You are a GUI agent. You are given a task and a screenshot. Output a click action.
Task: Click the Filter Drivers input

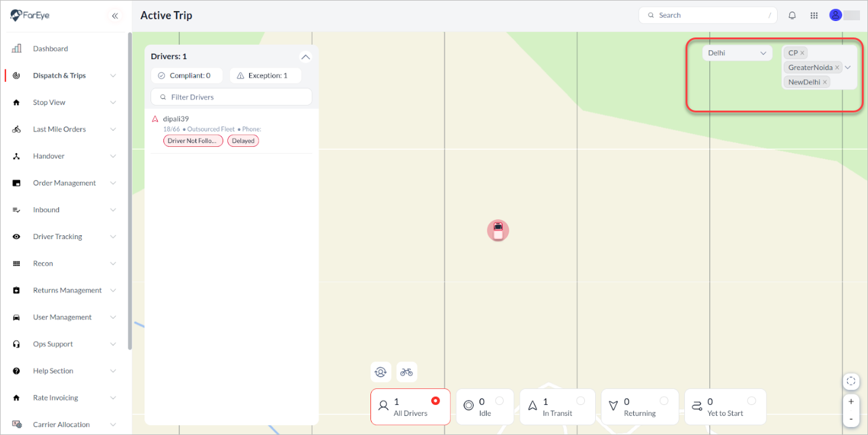point(232,97)
